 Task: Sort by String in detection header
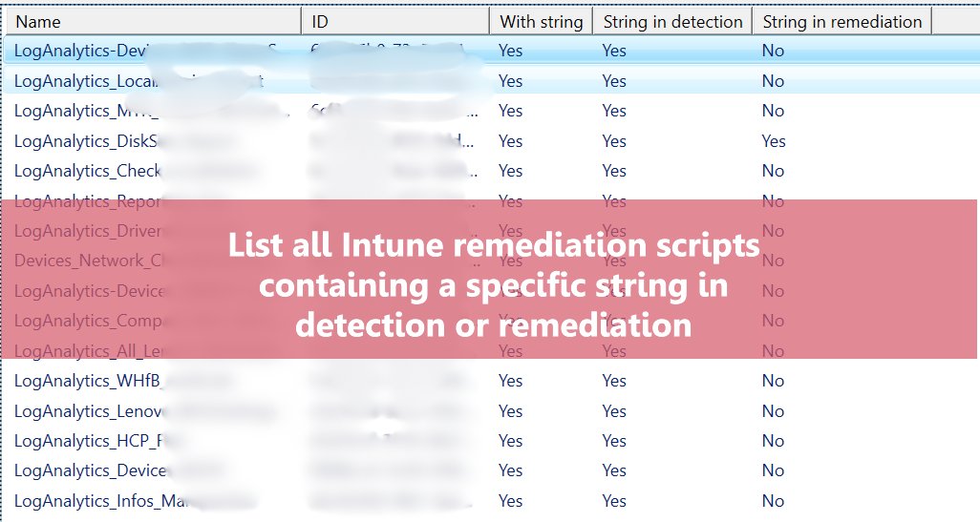pyautogui.click(x=672, y=22)
